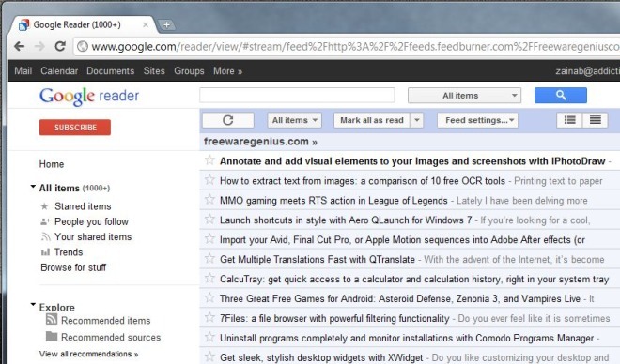Go to Home in the sidebar

point(52,164)
